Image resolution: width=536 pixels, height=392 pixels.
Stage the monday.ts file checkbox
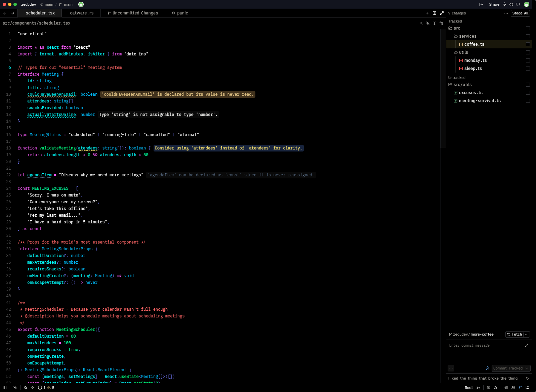tap(528, 60)
